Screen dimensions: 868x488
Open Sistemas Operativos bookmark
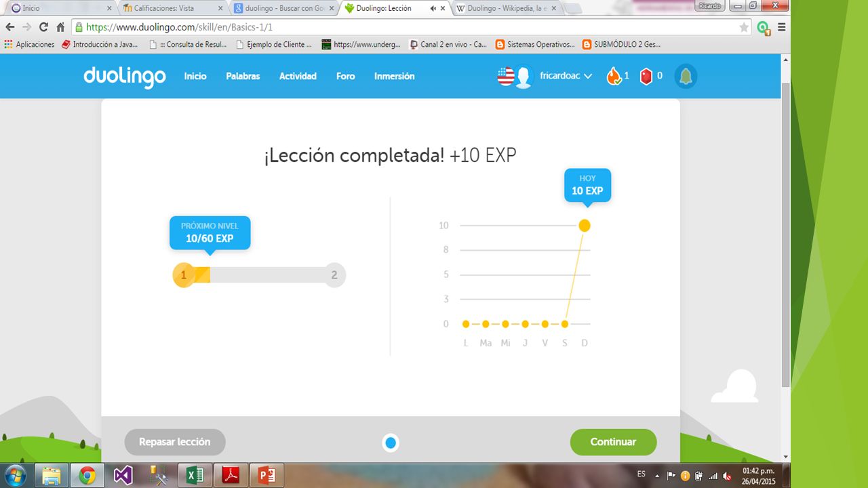click(536, 45)
